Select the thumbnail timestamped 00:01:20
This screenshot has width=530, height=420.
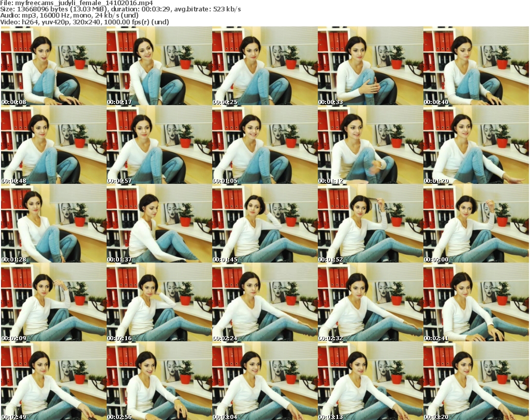click(476, 144)
